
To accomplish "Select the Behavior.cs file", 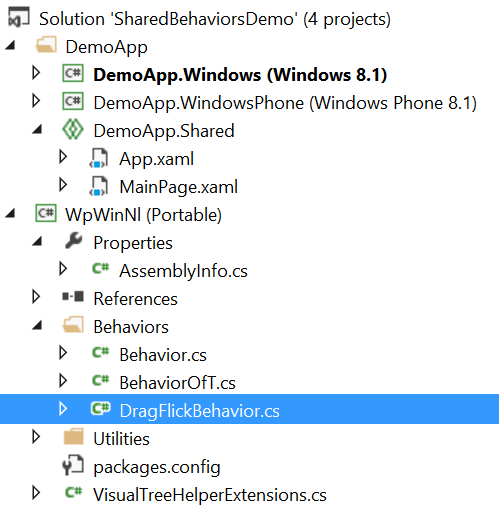I will click(x=163, y=355).
